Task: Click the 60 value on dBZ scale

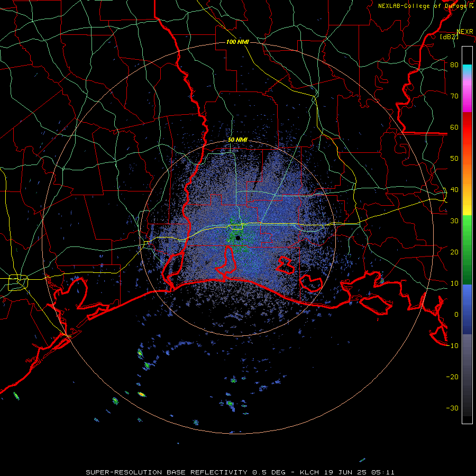Action: click(x=454, y=127)
